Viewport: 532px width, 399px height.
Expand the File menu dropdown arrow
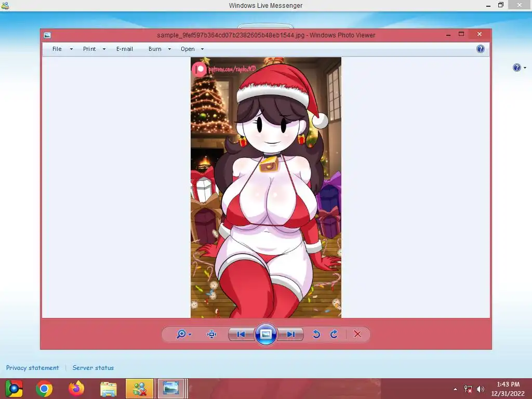tap(71, 49)
